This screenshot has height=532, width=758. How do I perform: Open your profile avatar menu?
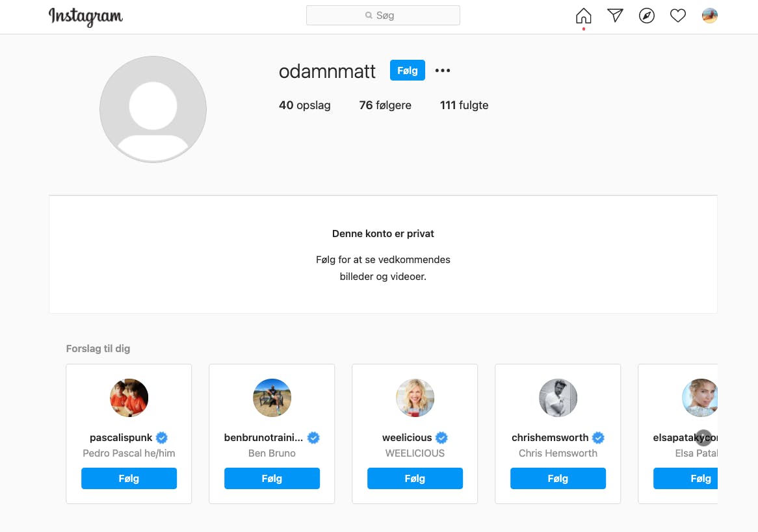(x=709, y=16)
